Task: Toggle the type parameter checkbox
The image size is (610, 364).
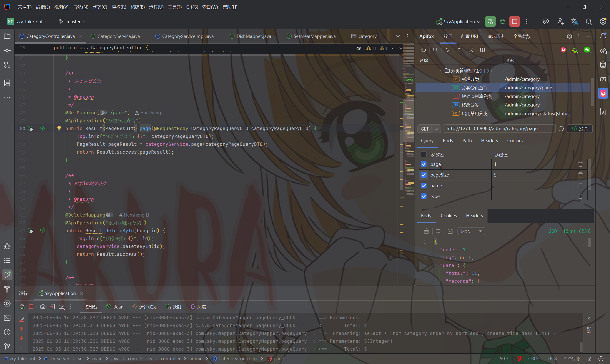Action: pyautogui.click(x=424, y=196)
